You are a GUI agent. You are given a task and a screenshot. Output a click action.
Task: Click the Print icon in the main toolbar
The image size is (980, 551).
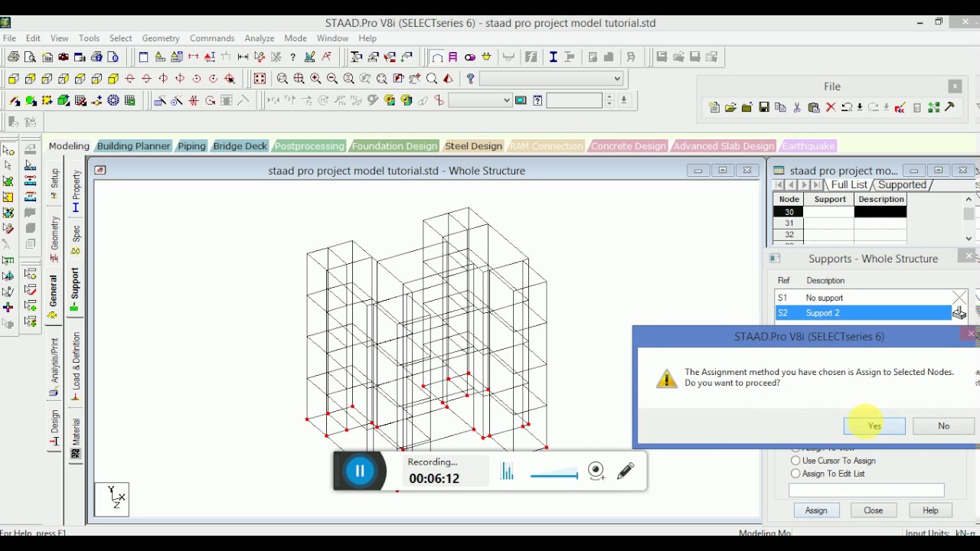(13, 57)
